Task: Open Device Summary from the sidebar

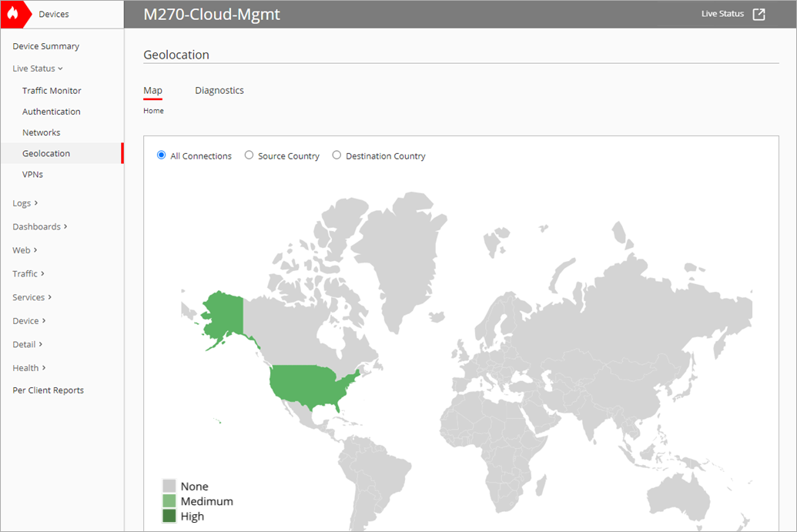Action: 45,46
